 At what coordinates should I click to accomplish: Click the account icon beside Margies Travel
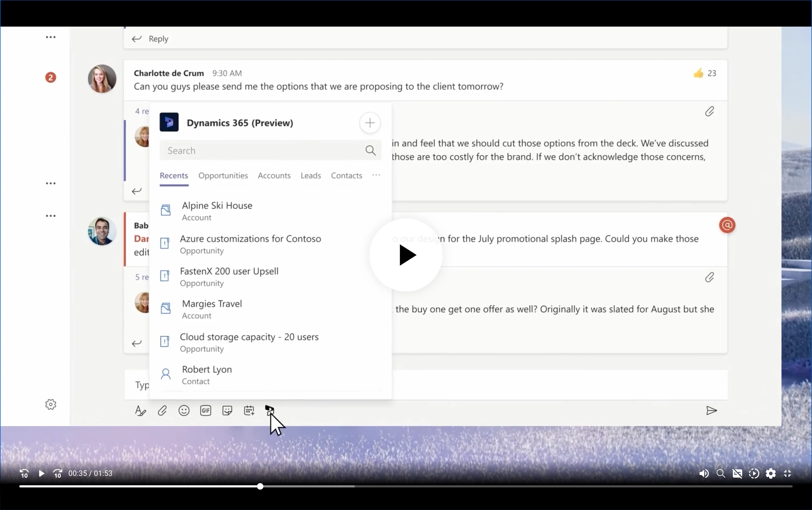165,308
